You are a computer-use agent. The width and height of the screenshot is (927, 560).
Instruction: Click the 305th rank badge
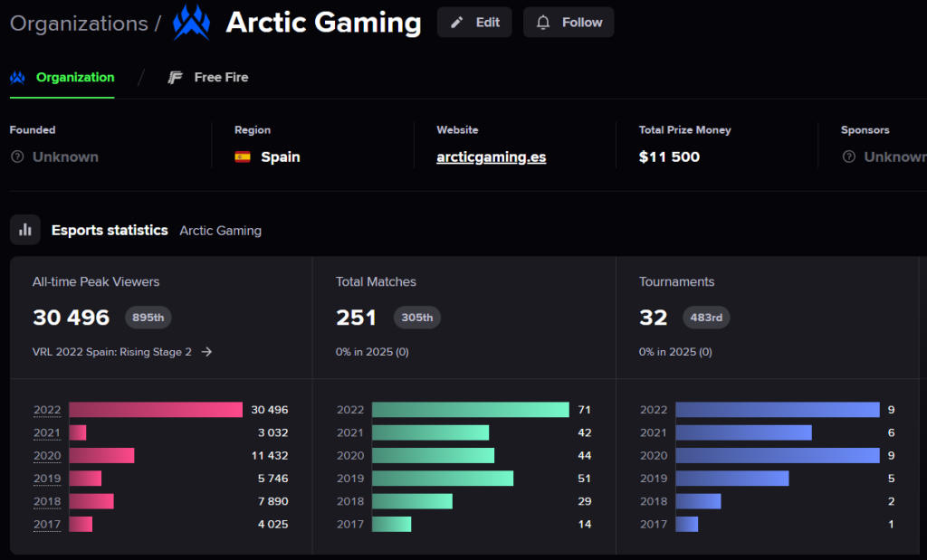pos(416,318)
